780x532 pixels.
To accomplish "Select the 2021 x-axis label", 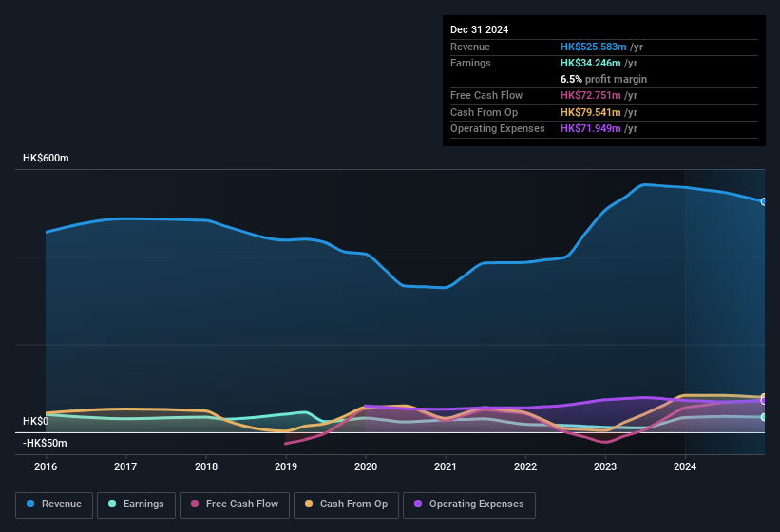I will (446, 466).
